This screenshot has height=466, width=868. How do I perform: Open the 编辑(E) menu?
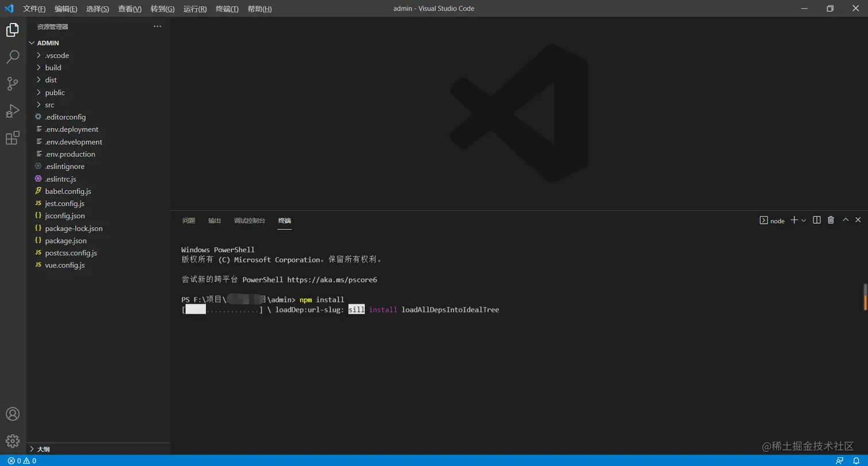(66, 9)
